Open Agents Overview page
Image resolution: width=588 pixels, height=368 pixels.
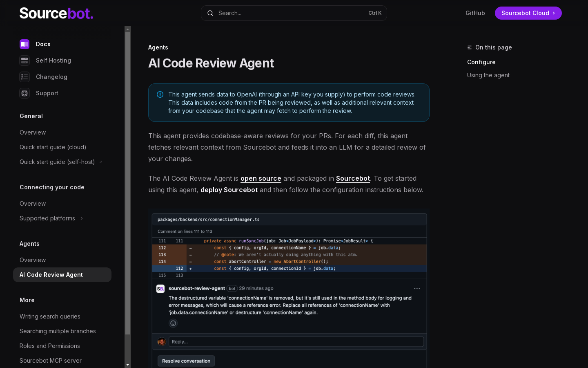[33, 260]
